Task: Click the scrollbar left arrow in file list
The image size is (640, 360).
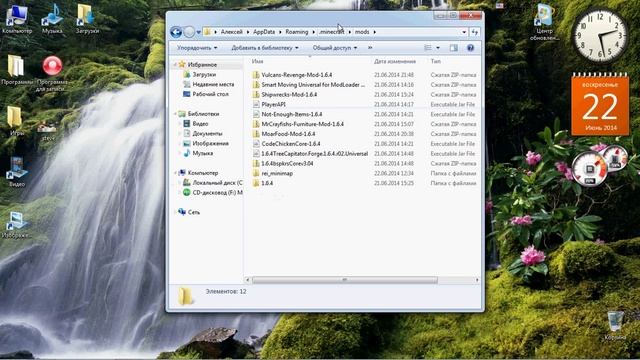Action: [x=247, y=280]
